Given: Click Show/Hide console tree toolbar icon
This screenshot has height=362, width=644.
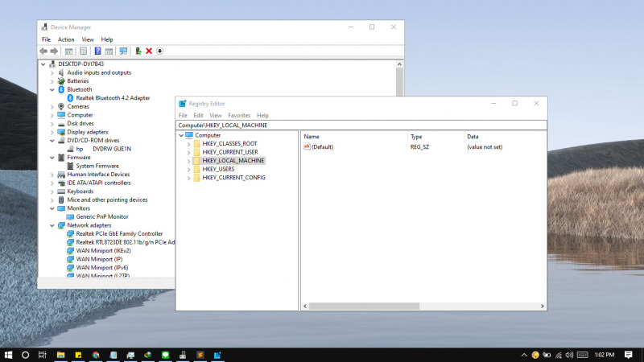Looking at the screenshot, I should (x=68, y=51).
